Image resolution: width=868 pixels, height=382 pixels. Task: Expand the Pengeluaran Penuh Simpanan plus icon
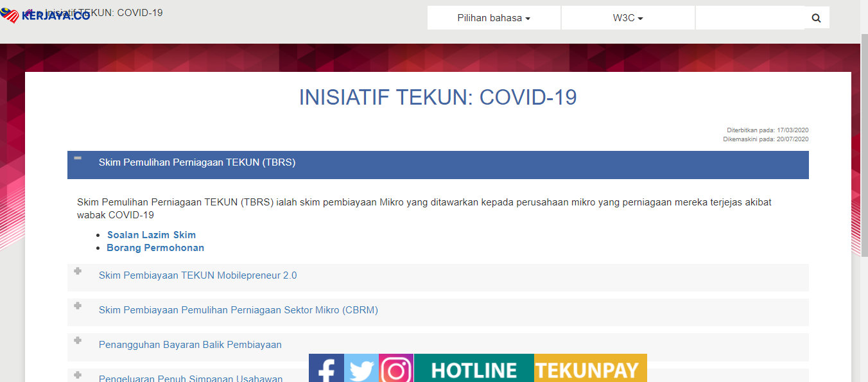tap(78, 375)
